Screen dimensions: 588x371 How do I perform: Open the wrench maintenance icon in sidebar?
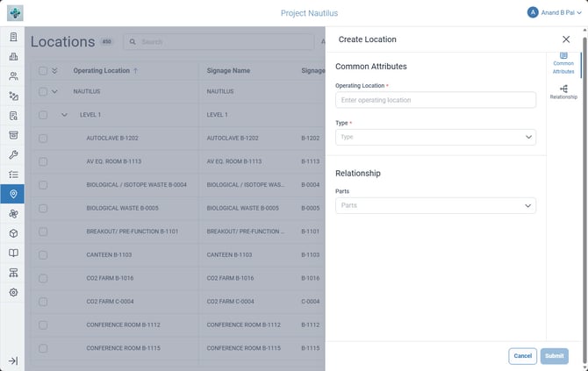(x=13, y=154)
